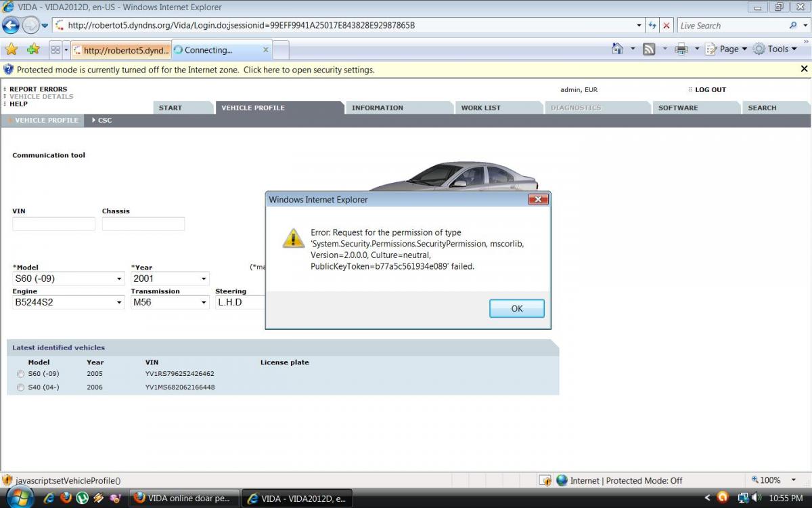Open the Tools menu dropdown

775,49
